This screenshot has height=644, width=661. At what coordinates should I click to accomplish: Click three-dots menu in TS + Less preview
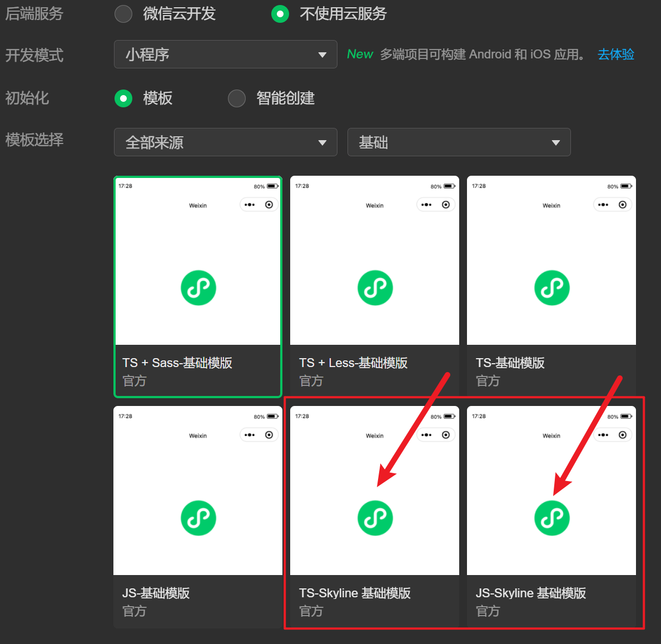(x=426, y=205)
